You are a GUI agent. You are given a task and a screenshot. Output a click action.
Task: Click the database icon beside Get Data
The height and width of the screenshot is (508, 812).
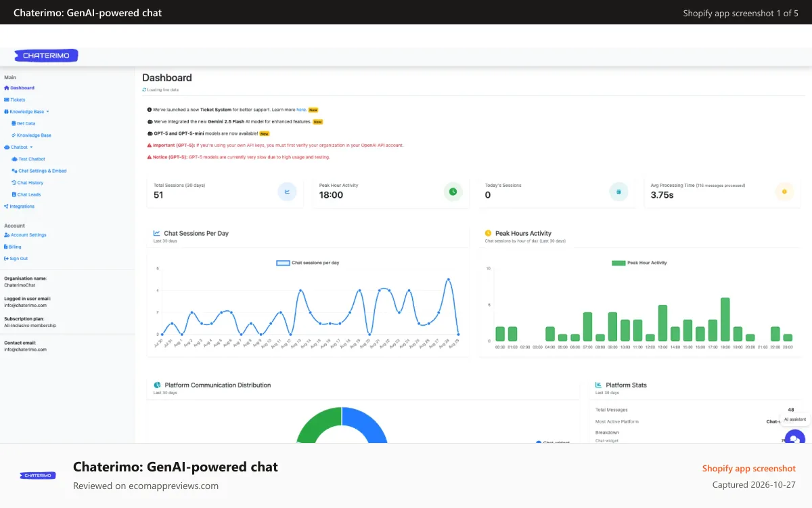point(14,123)
